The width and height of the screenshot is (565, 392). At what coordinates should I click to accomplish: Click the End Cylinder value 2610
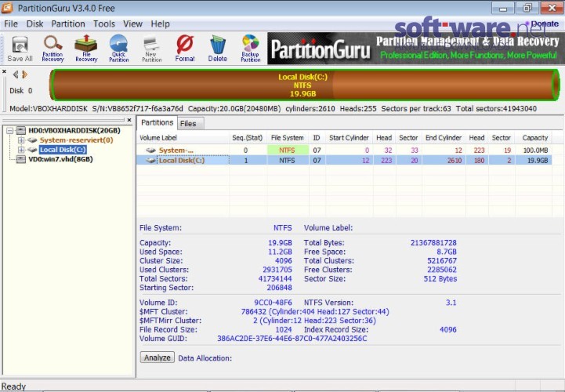click(455, 160)
